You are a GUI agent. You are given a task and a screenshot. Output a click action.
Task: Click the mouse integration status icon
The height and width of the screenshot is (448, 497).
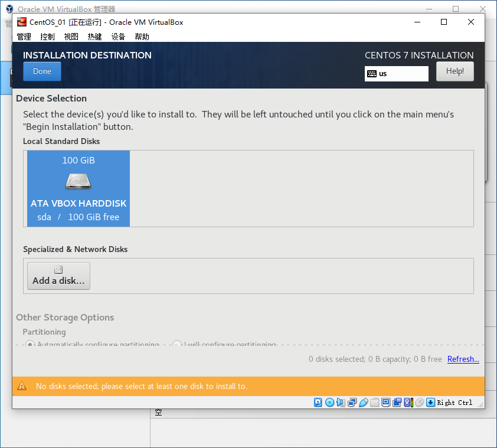tap(419, 403)
